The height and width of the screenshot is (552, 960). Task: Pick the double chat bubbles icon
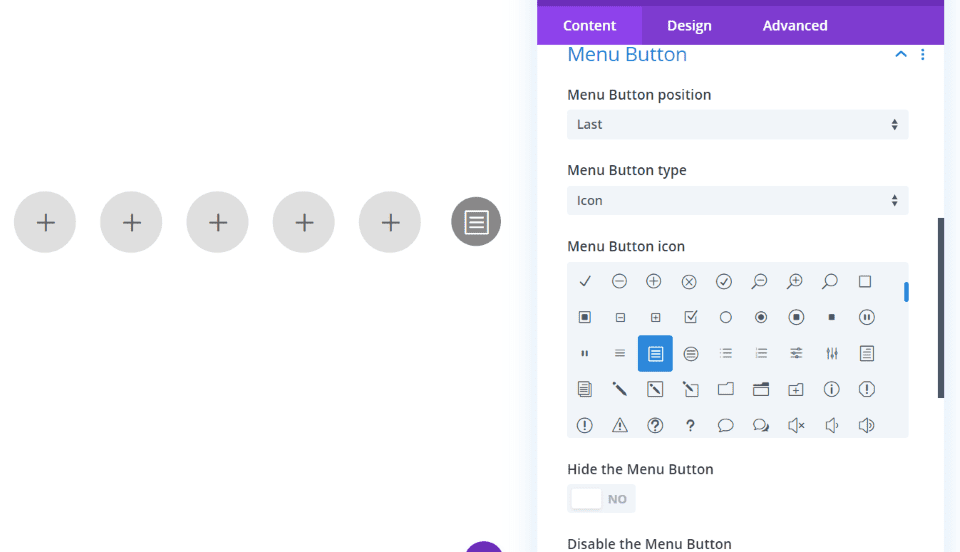[761, 425]
